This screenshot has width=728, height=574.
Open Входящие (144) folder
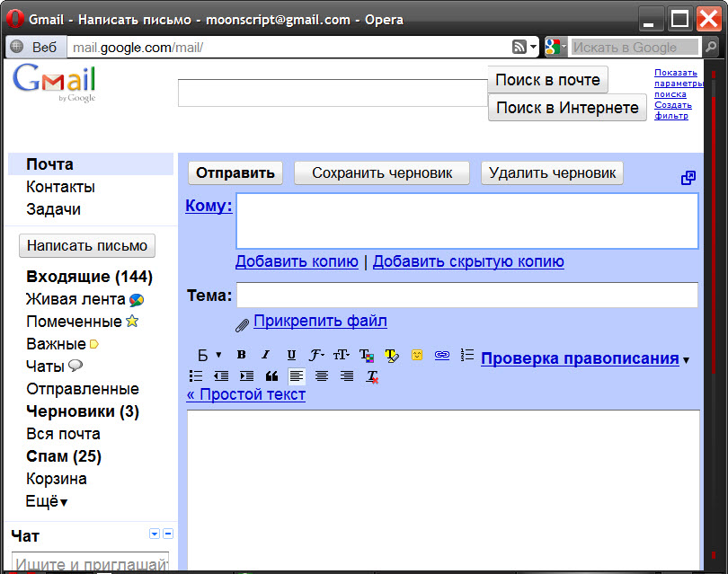point(89,277)
